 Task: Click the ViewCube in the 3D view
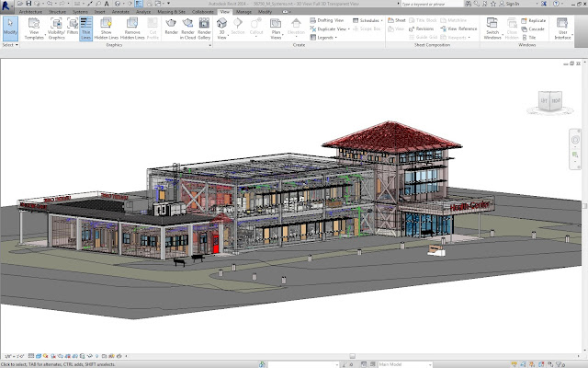[550, 101]
